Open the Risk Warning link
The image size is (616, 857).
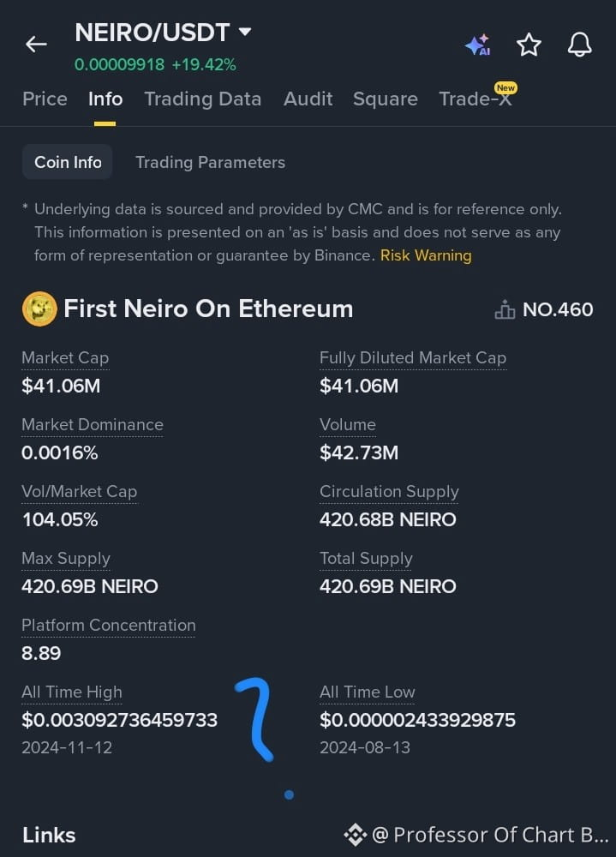coord(426,255)
